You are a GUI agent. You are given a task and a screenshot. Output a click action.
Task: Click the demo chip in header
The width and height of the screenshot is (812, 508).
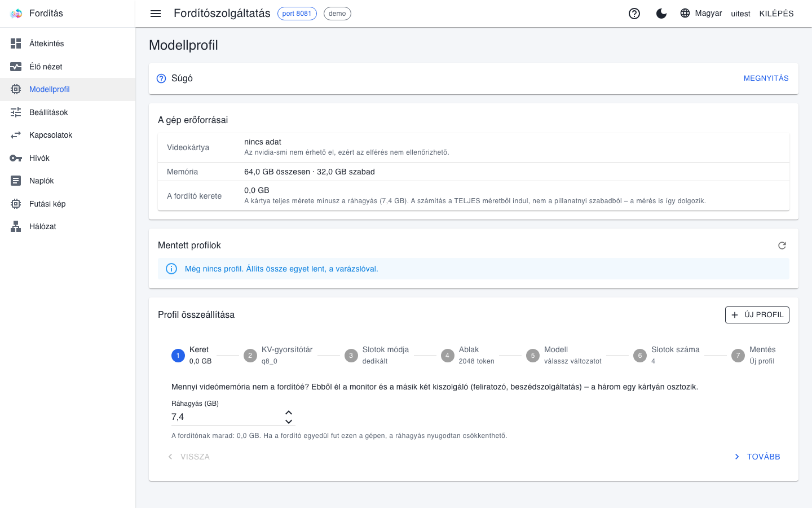click(337, 14)
